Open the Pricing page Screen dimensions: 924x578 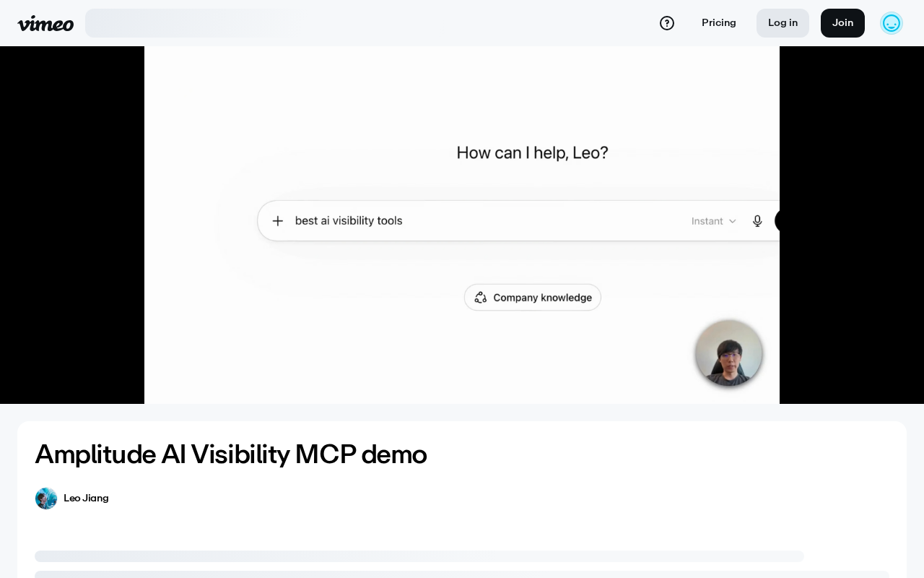coord(719,23)
